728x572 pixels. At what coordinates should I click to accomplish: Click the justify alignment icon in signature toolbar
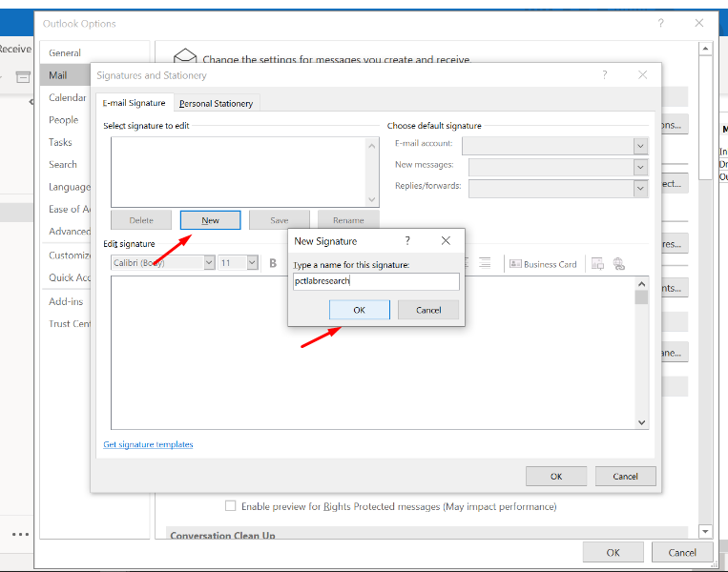pos(485,263)
